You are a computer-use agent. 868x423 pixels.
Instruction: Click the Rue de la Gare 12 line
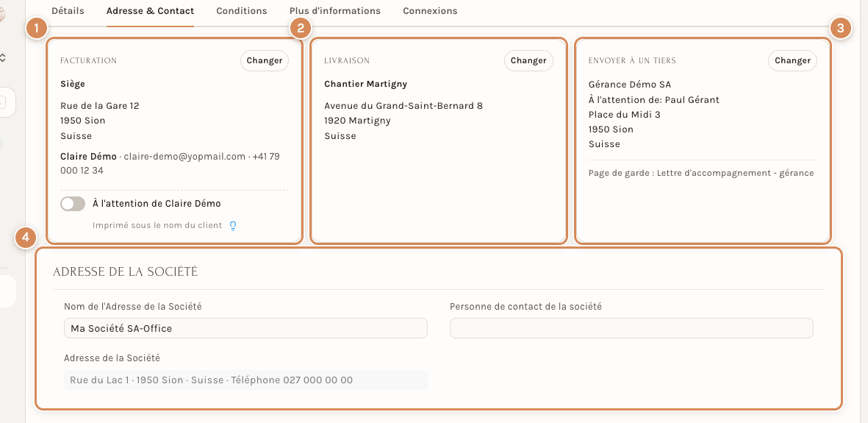point(100,105)
